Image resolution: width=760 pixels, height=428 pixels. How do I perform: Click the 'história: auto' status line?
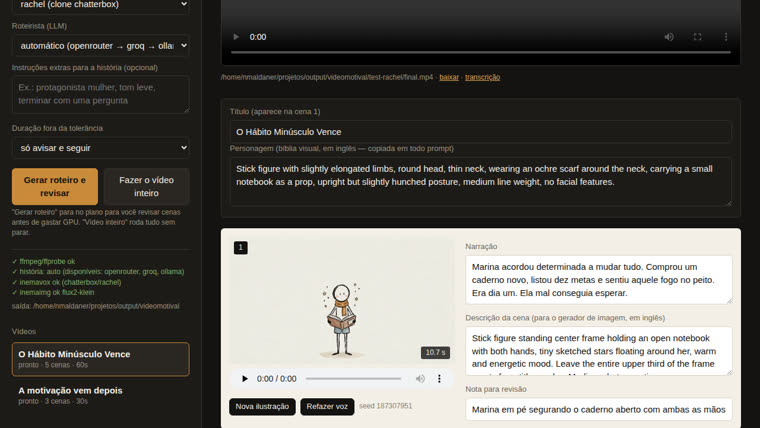point(98,271)
